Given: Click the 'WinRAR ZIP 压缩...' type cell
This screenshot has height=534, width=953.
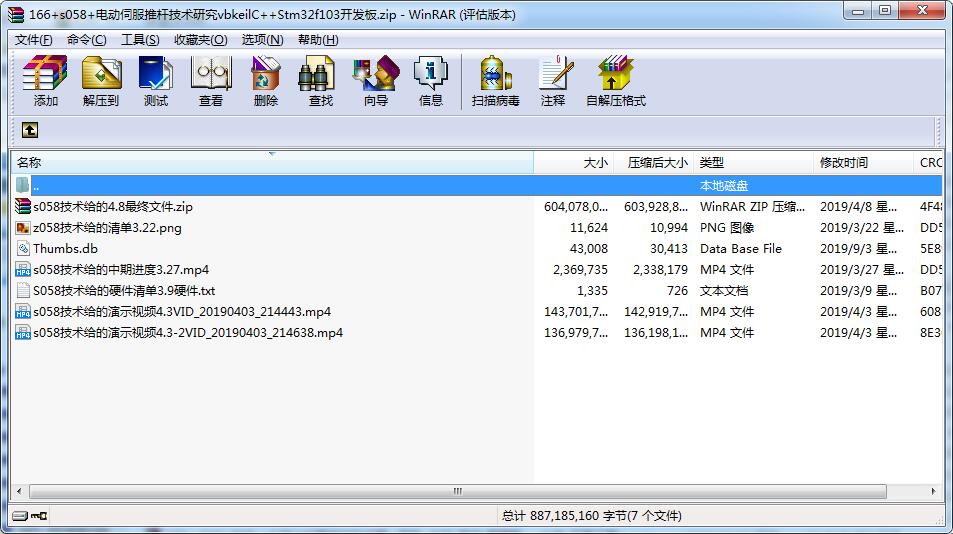Looking at the screenshot, I should coord(752,207).
